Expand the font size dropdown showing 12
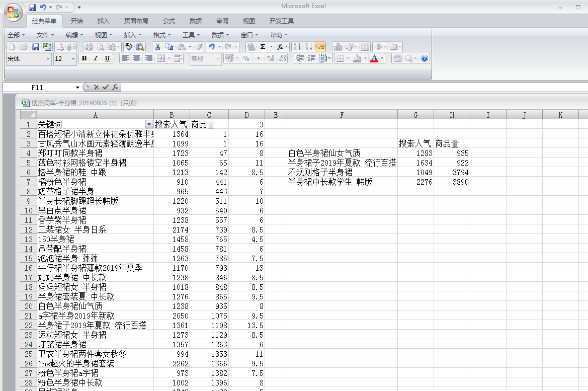 tap(73, 59)
